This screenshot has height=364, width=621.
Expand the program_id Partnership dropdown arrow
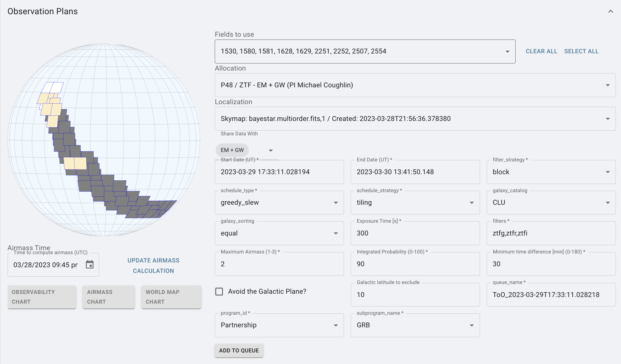coord(335,325)
